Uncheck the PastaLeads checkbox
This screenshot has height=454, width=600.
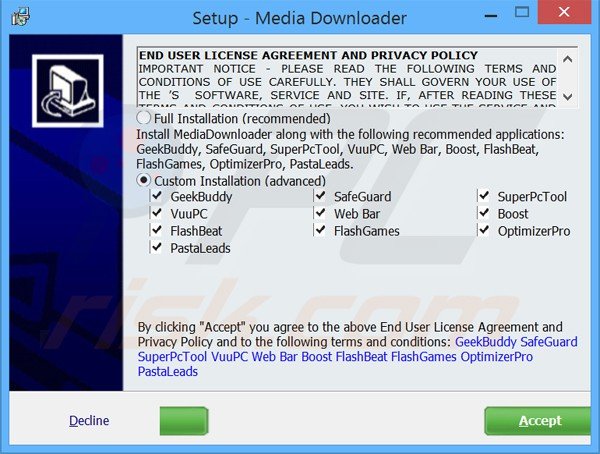click(157, 248)
